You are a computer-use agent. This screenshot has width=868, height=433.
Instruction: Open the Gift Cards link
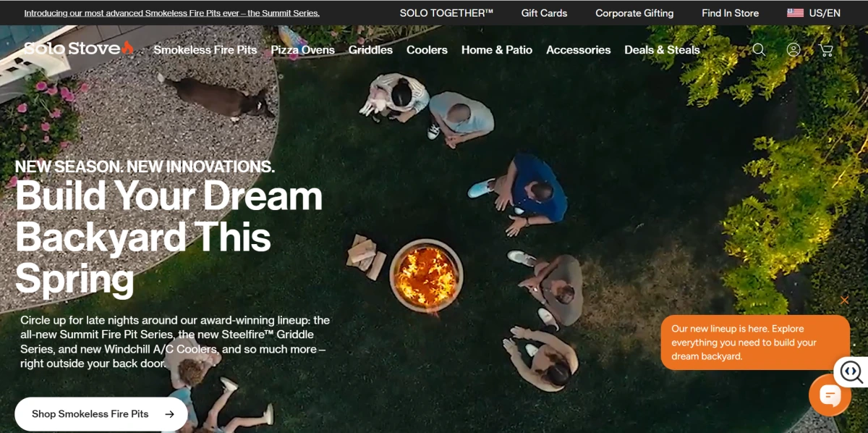pos(544,13)
